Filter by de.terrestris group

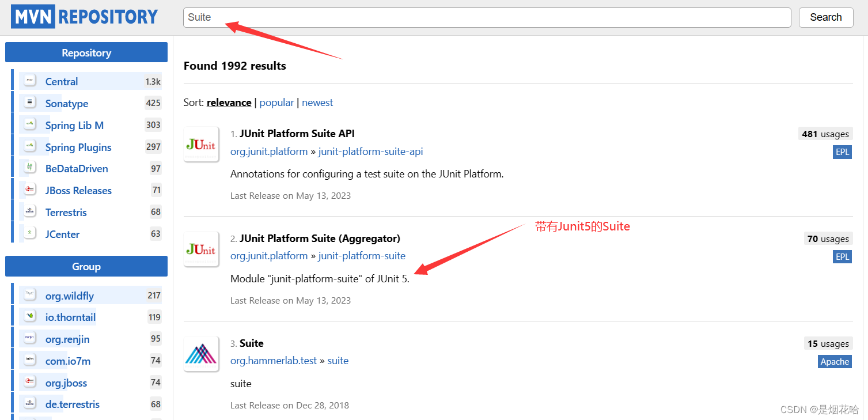click(73, 404)
